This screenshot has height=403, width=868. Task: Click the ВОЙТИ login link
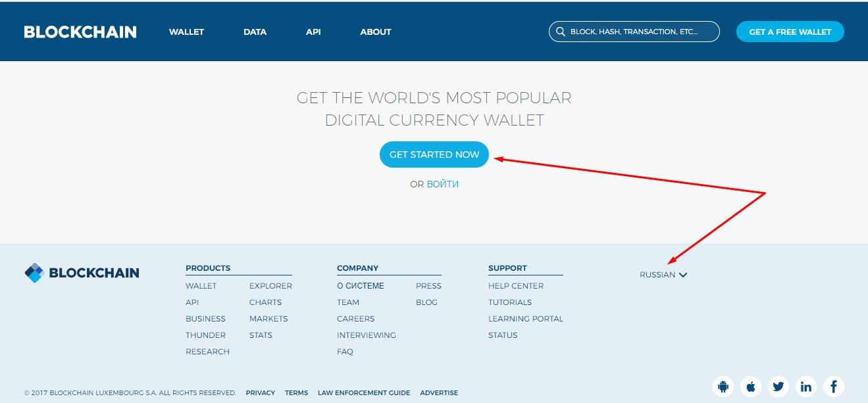tap(442, 184)
